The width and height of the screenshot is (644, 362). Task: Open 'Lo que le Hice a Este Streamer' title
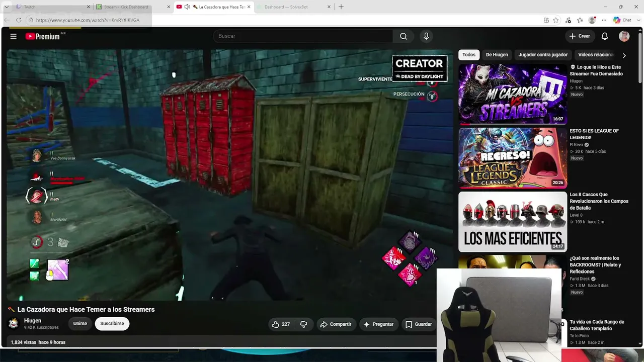pyautogui.click(x=596, y=70)
